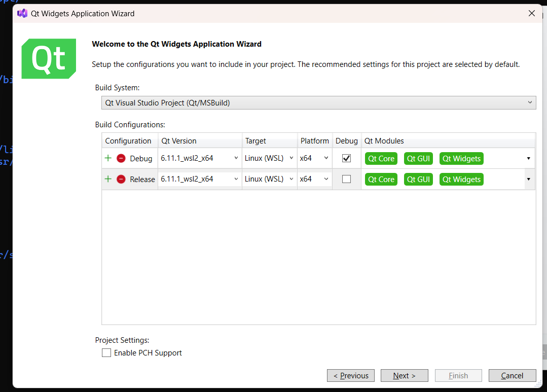Uncheck the Debug checkbox in Debug row
Viewport: 547px width, 392px height.
click(x=346, y=158)
